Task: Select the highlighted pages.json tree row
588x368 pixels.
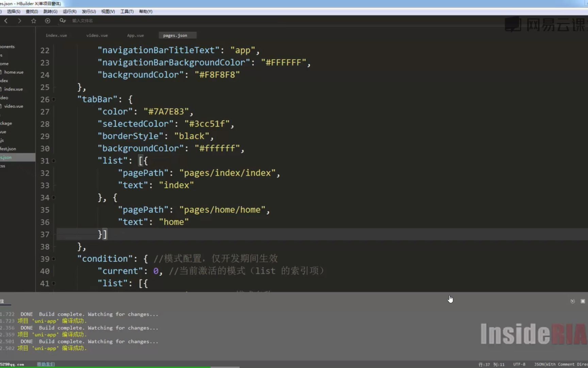Action: (x=18, y=157)
